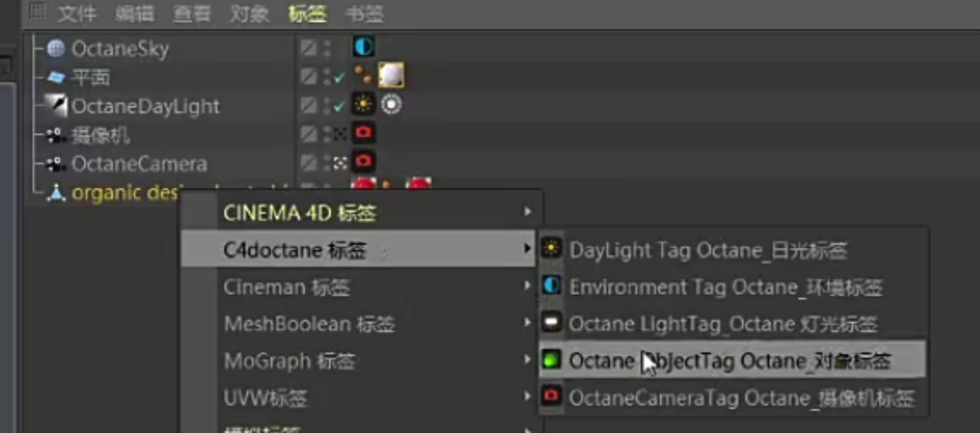Viewport: 980px width, 433px height.
Task: Toggle the OctaneDayLight enable checkmark
Action: [x=340, y=107]
